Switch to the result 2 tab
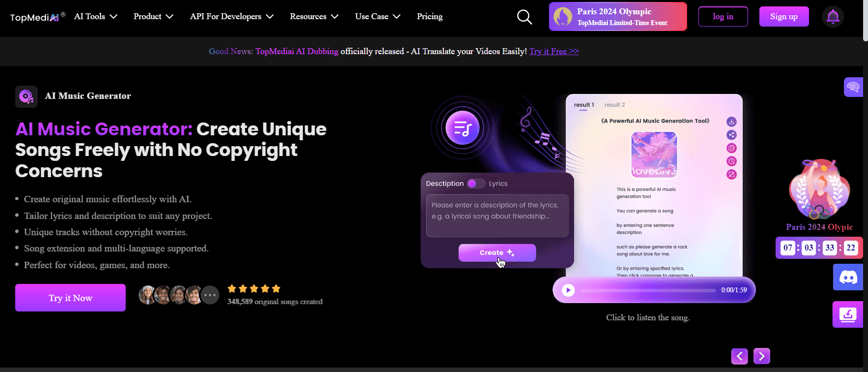This screenshot has width=868, height=372. coord(614,105)
